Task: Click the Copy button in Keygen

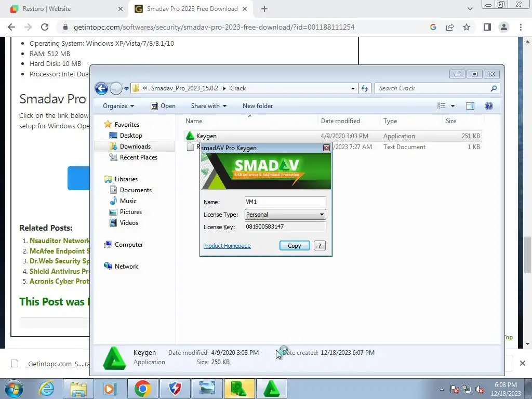Action: point(295,246)
